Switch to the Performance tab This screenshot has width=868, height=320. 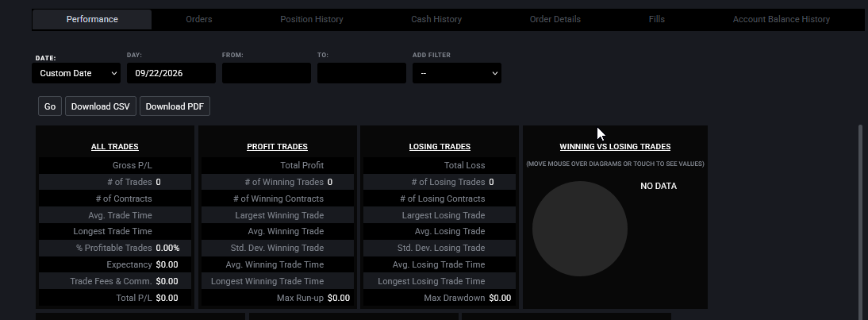point(92,19)
